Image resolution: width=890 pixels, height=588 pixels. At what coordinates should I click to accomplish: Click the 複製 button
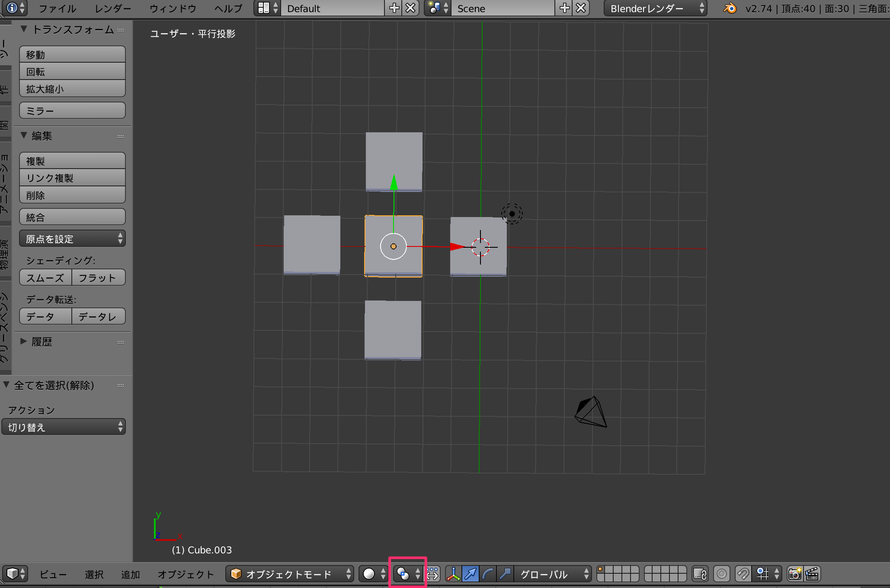(72, 161)
